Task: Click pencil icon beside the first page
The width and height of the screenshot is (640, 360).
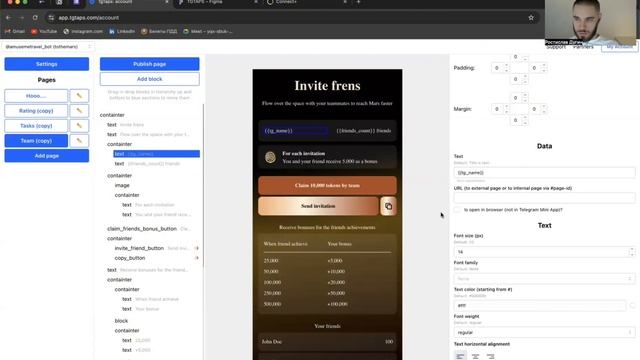Action: pyautogui.click(x=79, y=96)
